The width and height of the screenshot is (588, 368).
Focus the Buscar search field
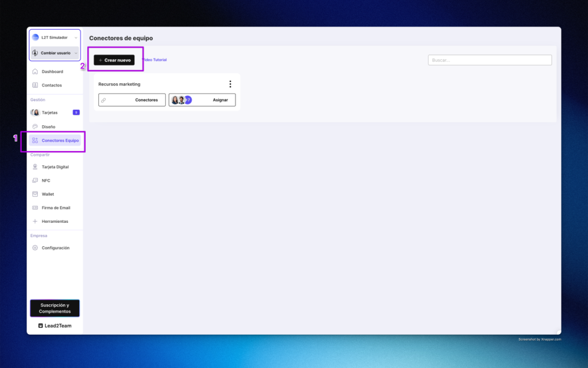click(489, 60)
